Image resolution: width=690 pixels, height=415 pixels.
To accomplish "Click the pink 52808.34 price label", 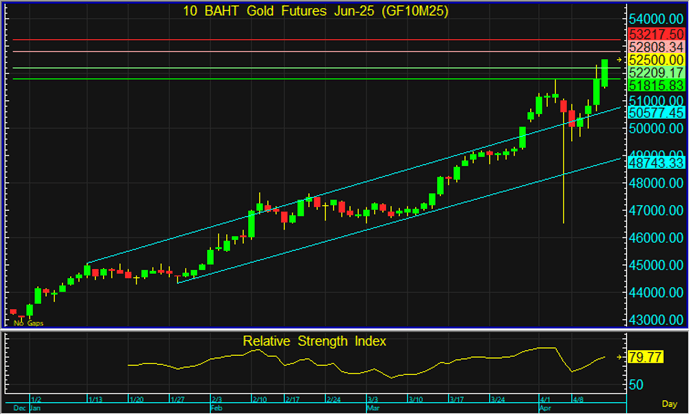I will tap(657, 47).
